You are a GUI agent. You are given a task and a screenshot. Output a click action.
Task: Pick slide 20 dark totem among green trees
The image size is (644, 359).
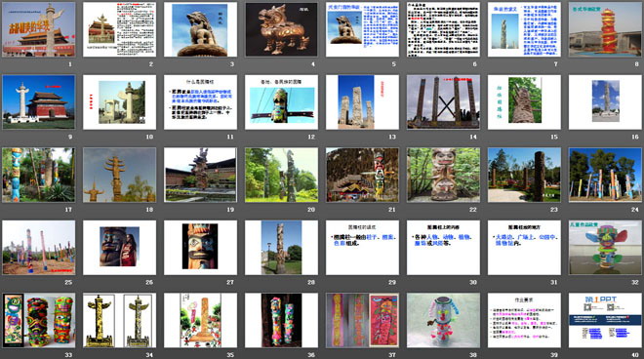(281, 175)
